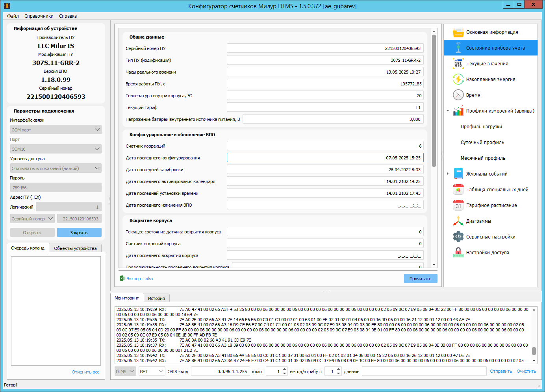Open Журналы событий book icon

[x=458, y=174]
